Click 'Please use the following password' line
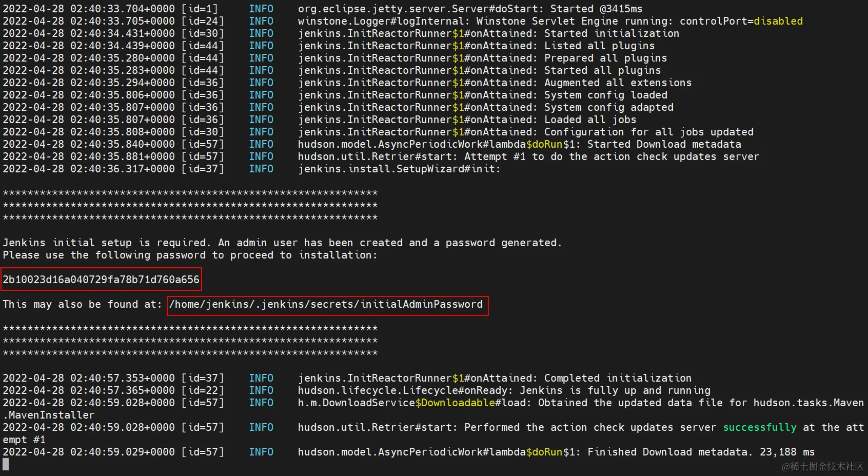Screen dimensions: 868x476 click(190, 255)
